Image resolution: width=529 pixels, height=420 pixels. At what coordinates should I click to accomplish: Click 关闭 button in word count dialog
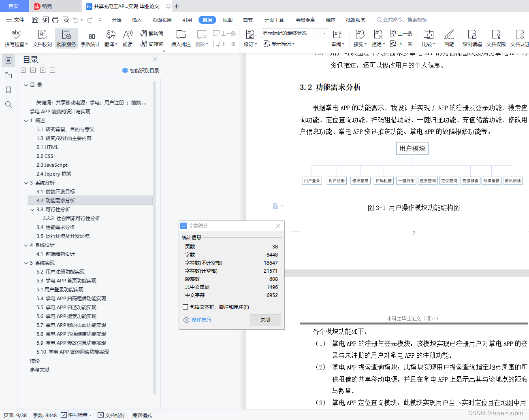(265, 320)
